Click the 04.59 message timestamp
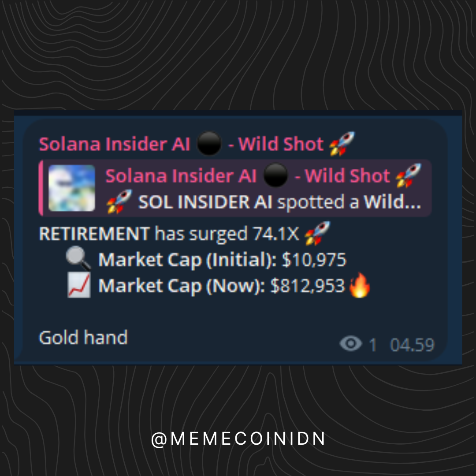 (412, 345)
